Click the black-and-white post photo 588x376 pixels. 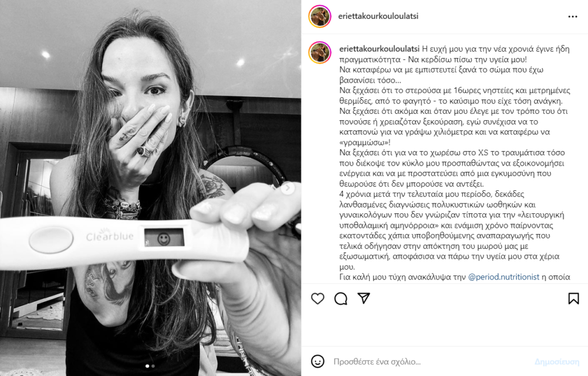150,188
